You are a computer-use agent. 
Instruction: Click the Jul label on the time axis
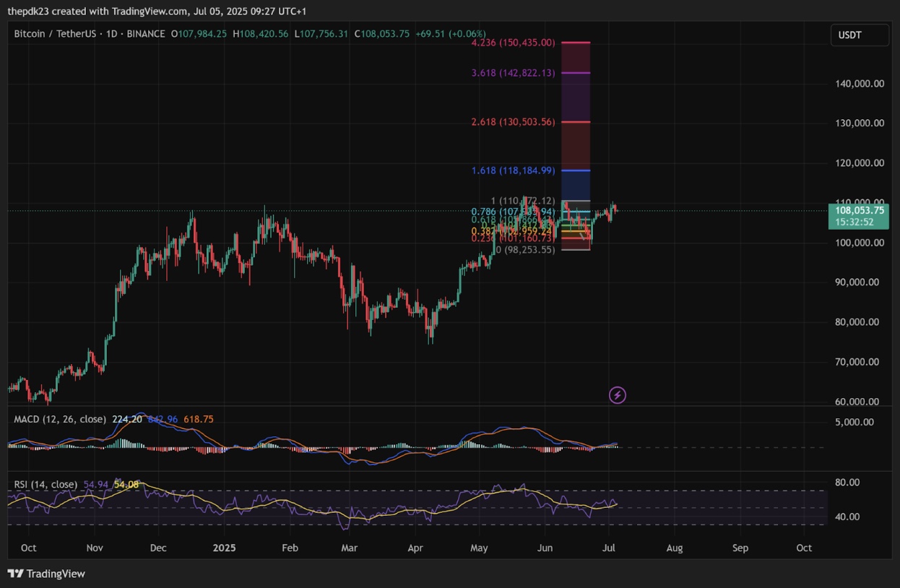[609, 548]
